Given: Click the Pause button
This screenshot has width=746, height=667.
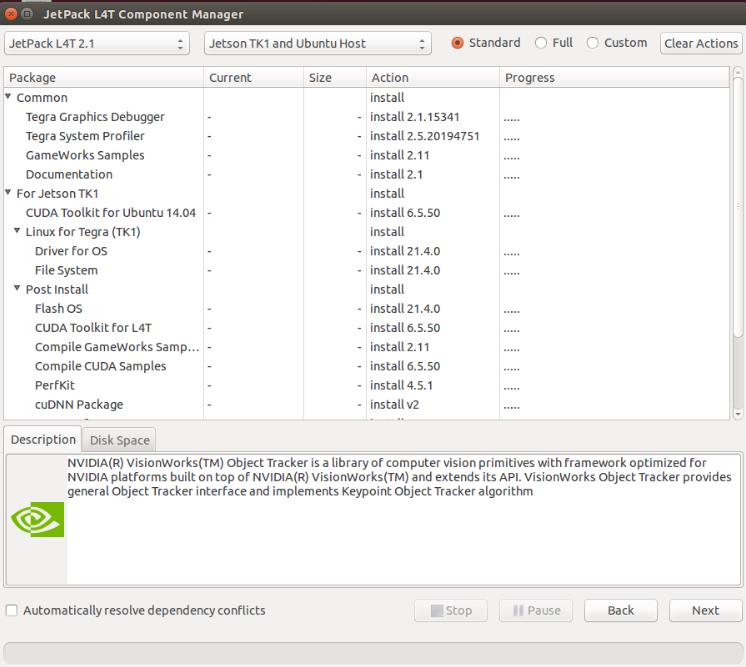Looking at the screenshot, I should (x=536, y=610).
